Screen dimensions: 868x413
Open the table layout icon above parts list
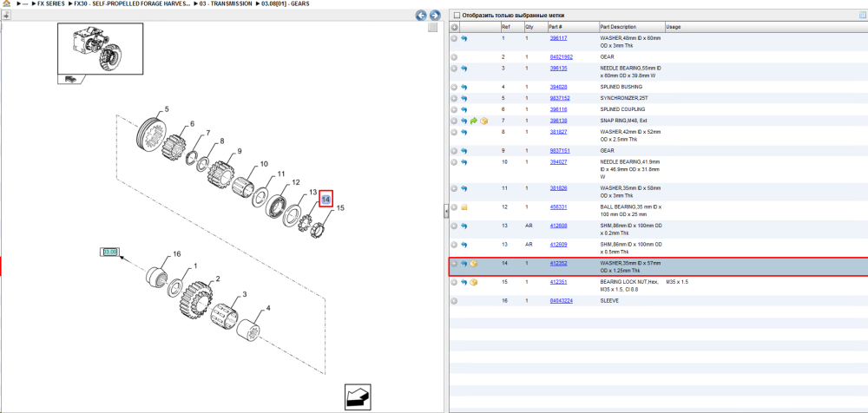pyautogui.click(x=863, y=15)
